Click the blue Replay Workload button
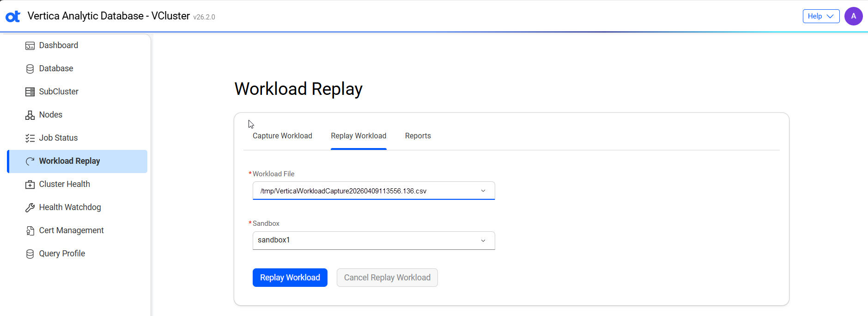The height and width of the screenshot is (316, 868). pyautogui.click(x=290, y=278)
